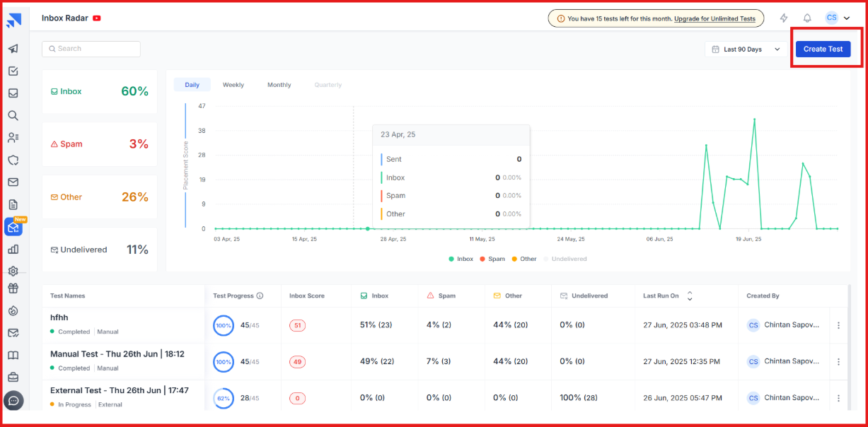Click the lightning bolt icon near the top bar

785,18
